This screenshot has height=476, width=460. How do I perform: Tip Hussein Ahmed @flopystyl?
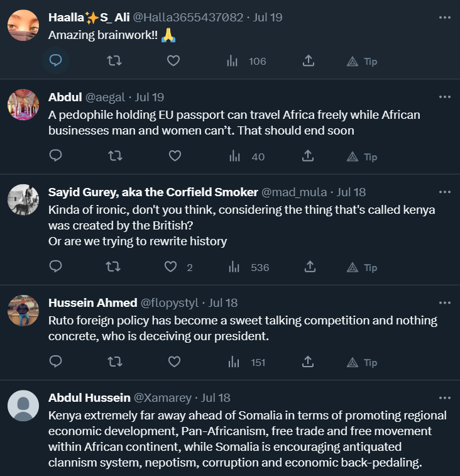pos(362,363)
